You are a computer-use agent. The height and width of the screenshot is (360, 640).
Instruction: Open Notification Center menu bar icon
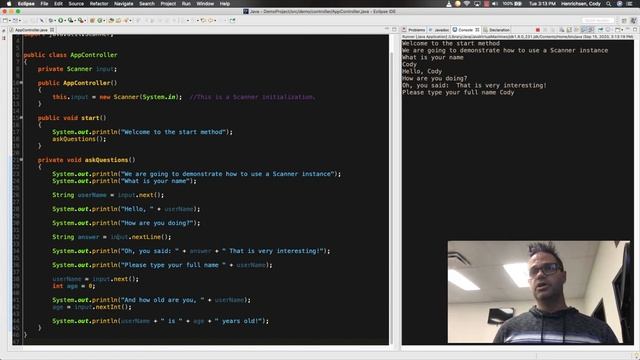[629, 4]
